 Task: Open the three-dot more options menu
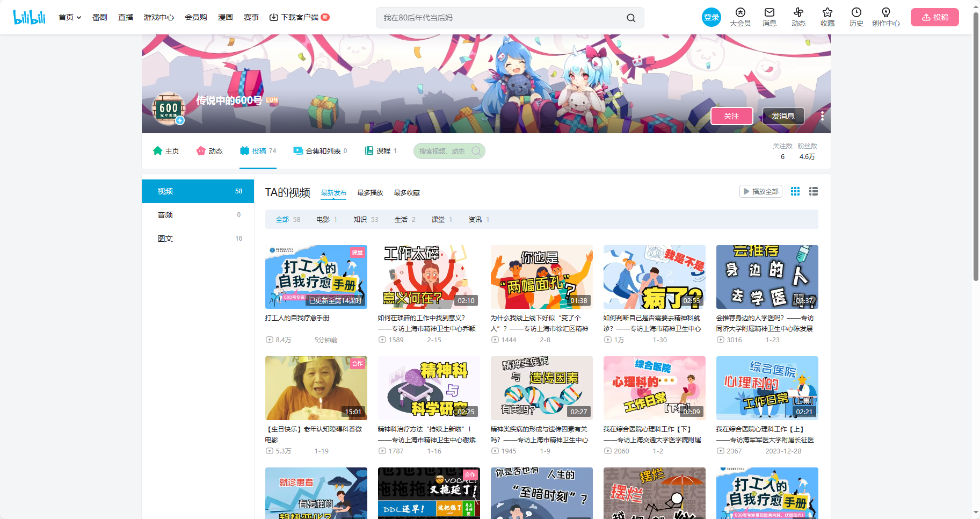coord(822,116)
